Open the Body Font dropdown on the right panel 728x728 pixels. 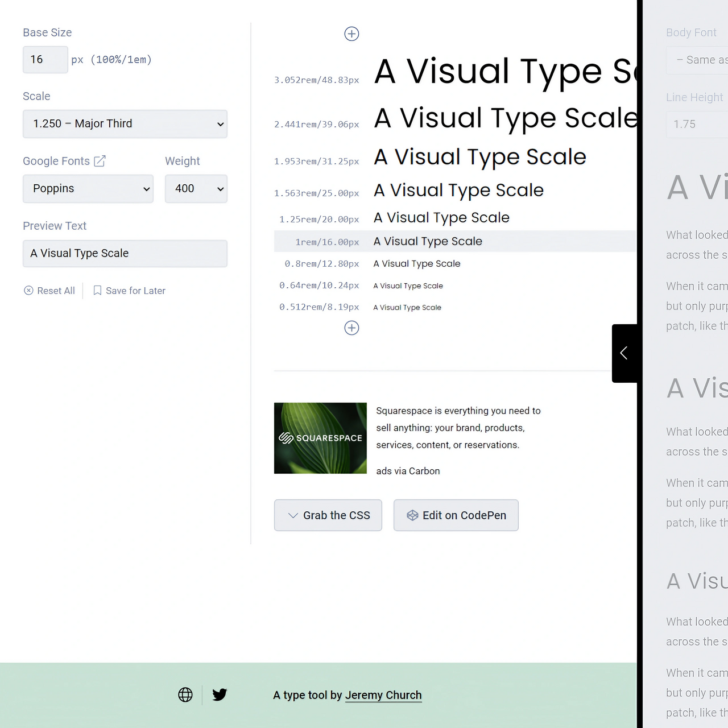click(x=705, y=60)
